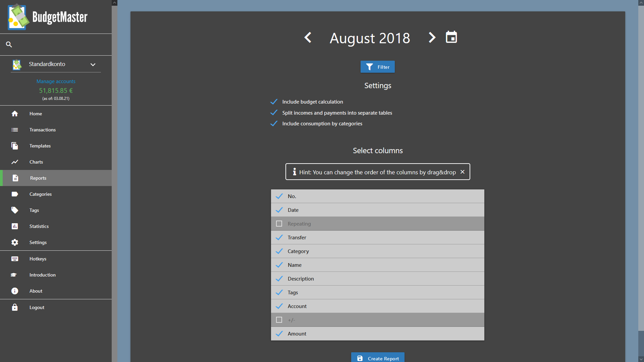The height and width of the screenshot is (362, 644).
Task: Go to previous month with left chevron
Action: pyautogui.click(x=308, y=38)
